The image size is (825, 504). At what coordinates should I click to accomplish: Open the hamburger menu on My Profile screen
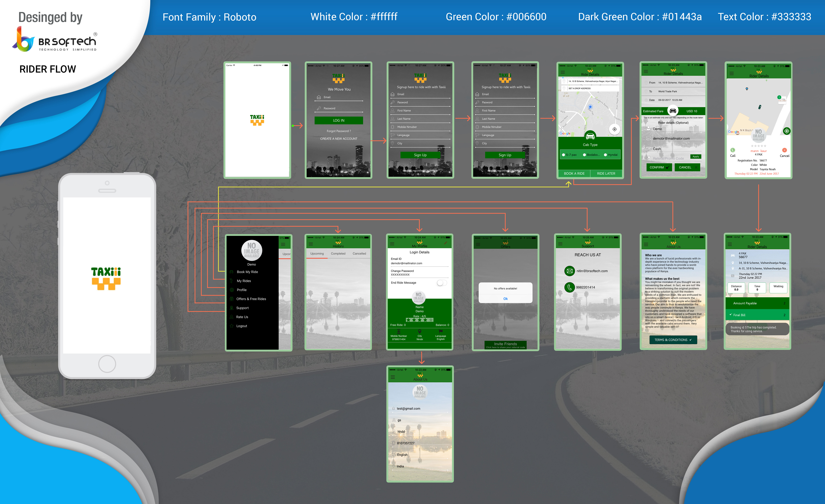coord(392,244)
